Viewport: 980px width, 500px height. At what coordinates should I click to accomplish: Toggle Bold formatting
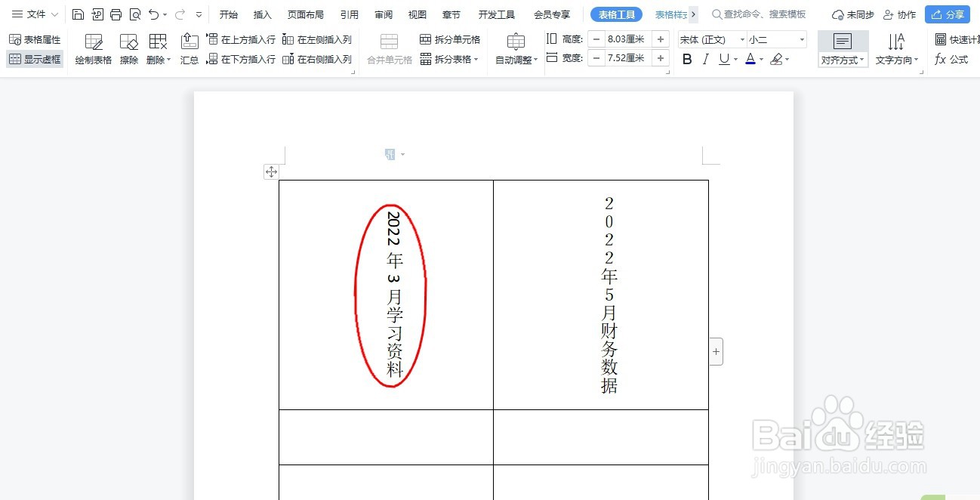pos(687,59)
